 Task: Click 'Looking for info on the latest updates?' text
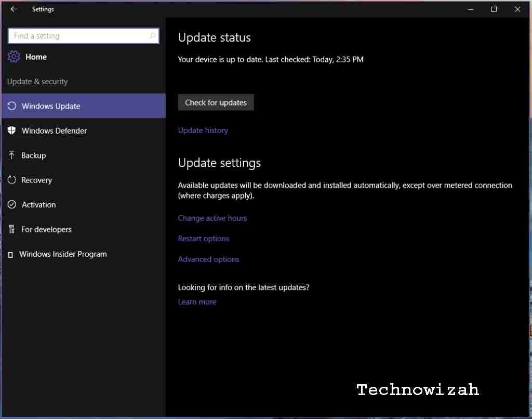click(244, 287)
